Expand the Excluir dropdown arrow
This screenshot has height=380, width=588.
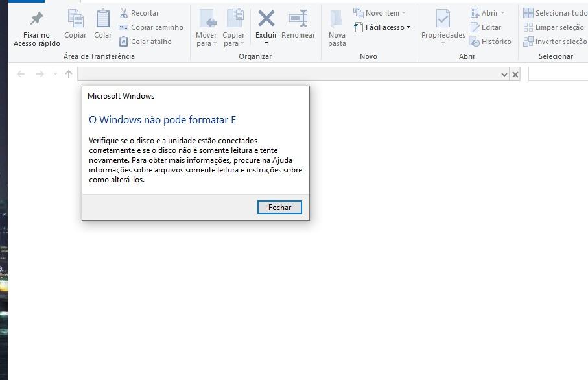click(266, 43)
